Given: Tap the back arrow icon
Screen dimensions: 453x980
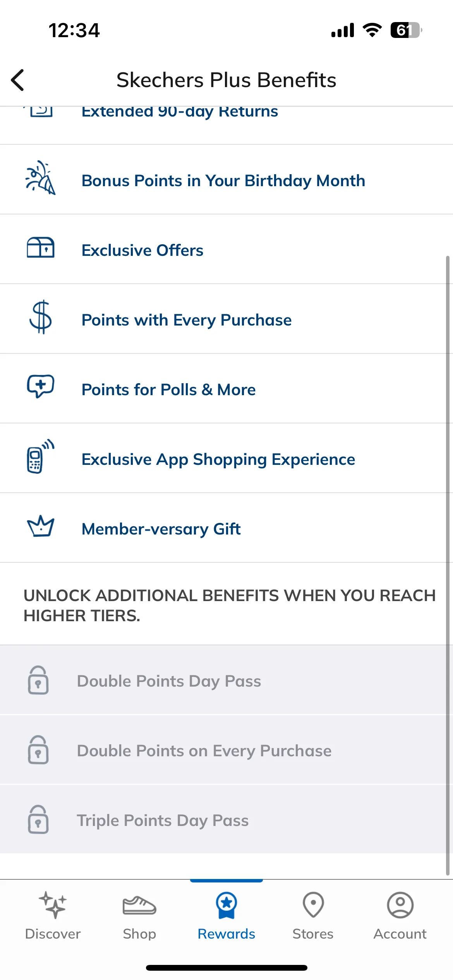Looking at the screenshot, I should [18, 80].
